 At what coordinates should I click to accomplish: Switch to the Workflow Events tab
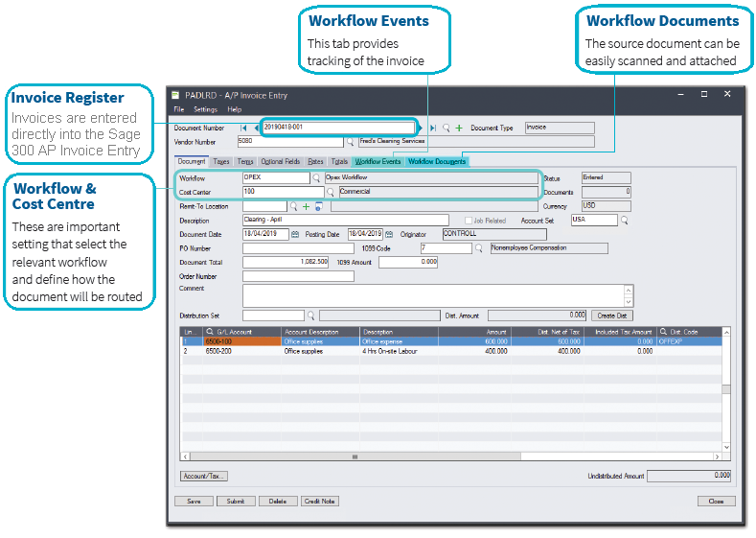pyautogui.click(x=378, y=161)
